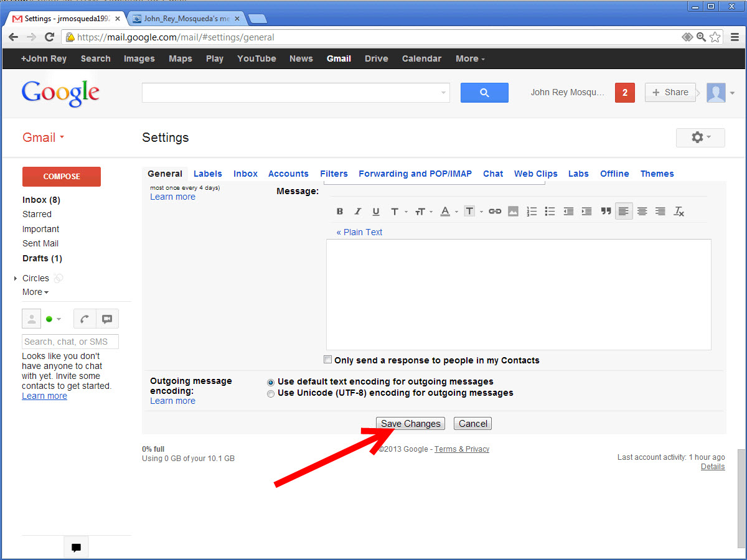The width and height of the screenshot is (747, 560).
Task: Open Terms & Privacy link
Action: coord(462,449)
